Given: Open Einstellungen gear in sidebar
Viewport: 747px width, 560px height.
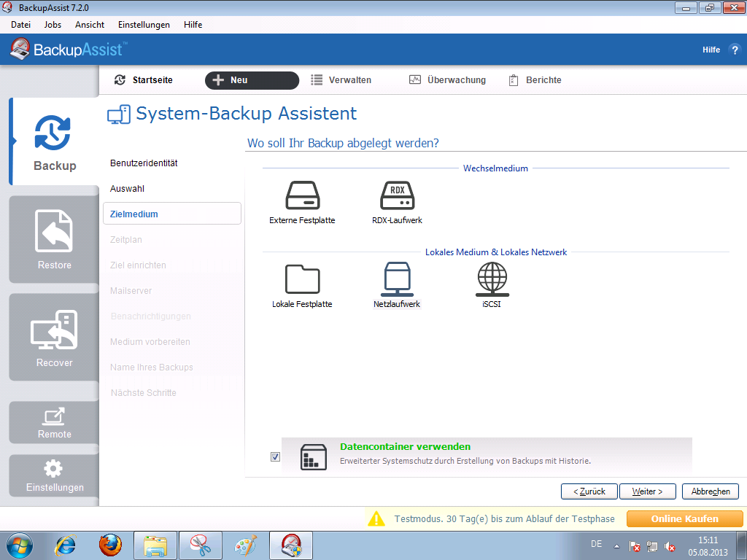Looking at the screenshot, I should pos(54,475).
